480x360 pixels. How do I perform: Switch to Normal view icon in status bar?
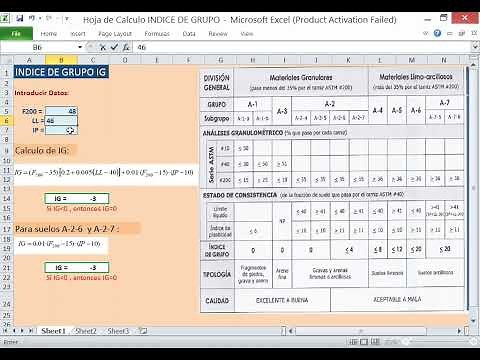pos(354,342)
